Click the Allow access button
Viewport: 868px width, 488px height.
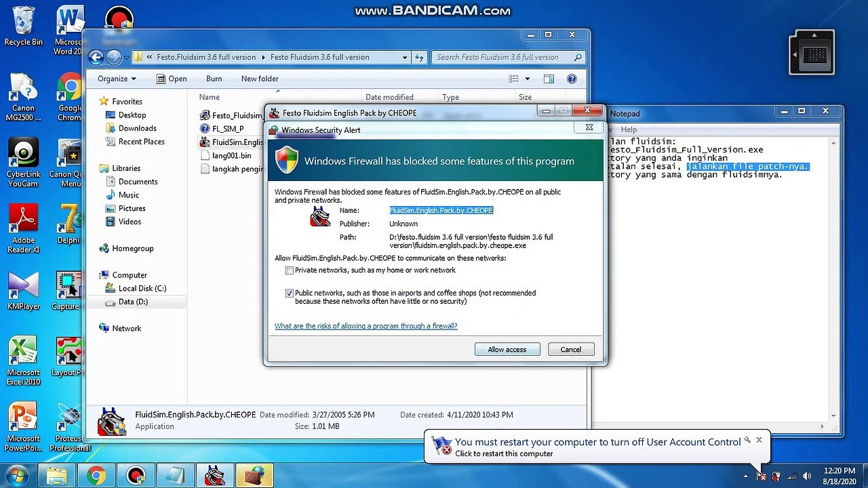click(x=507, y=349)
